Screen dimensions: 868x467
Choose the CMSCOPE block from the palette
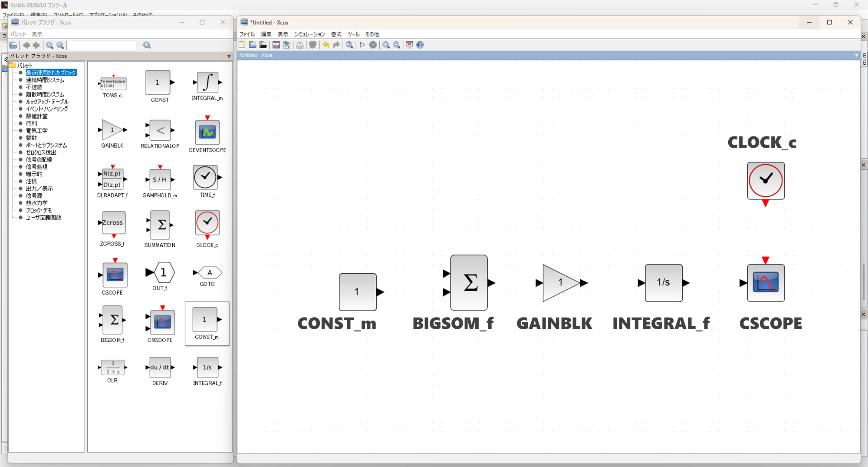click(x=161, y=322)
